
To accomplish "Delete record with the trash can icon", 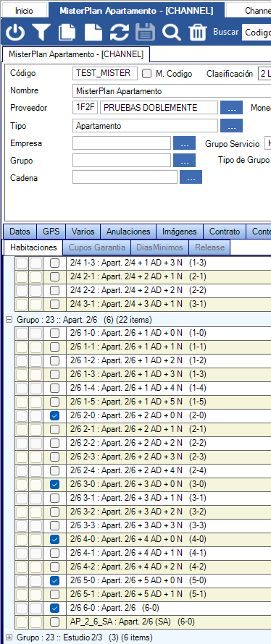I will pos(197,32).
